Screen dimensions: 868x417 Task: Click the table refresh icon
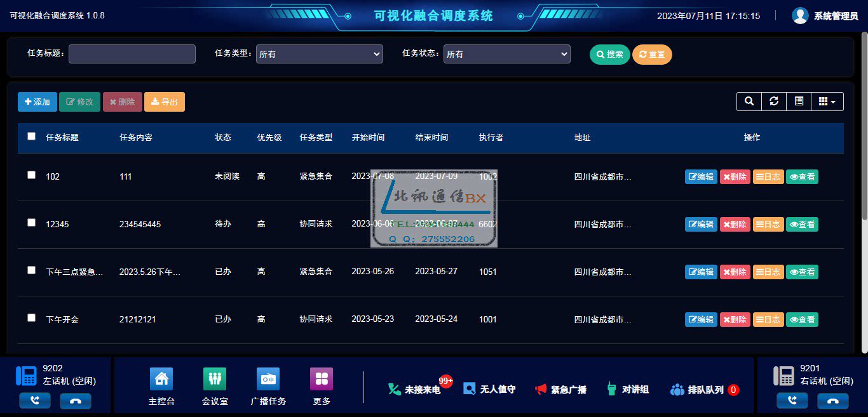pyautogui.click(x=773, y=102)
